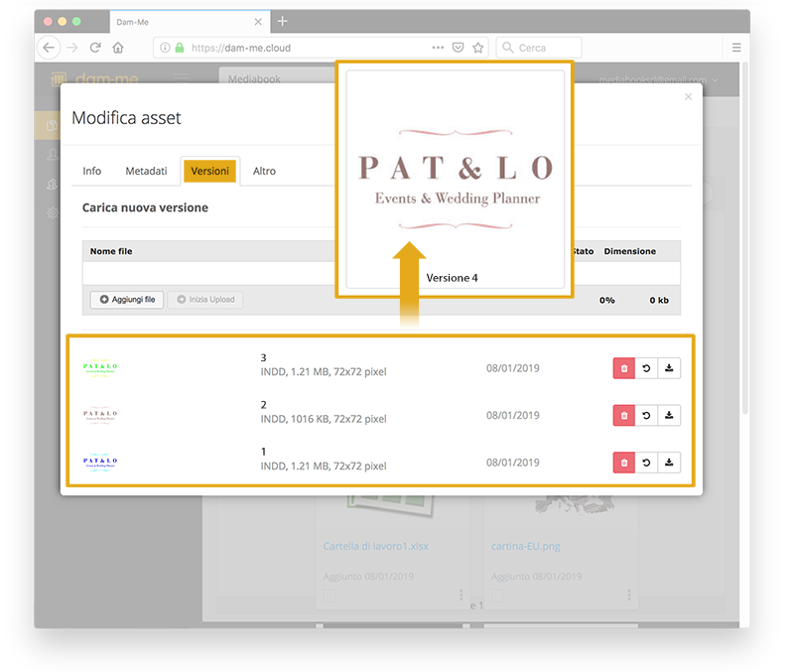Switch to the Altro tab
This screenshot has width=794, height=672.
264,171
